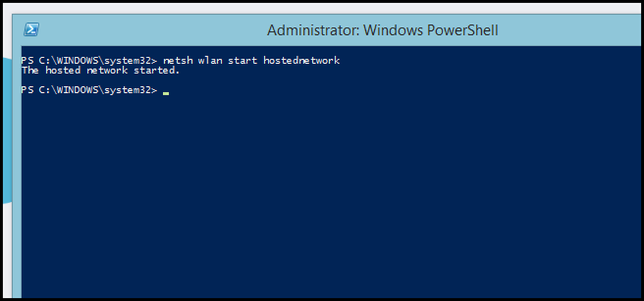The height and width of the screenshot is (301, 644).
Task: Click the first 'PS C:\WINDOWS\system32>' prompt
Action: tap(89, 60)
